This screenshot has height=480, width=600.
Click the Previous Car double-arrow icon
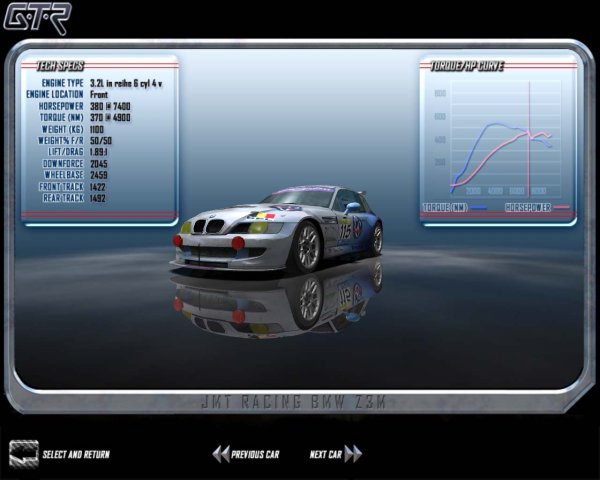(x=220, y=454)
